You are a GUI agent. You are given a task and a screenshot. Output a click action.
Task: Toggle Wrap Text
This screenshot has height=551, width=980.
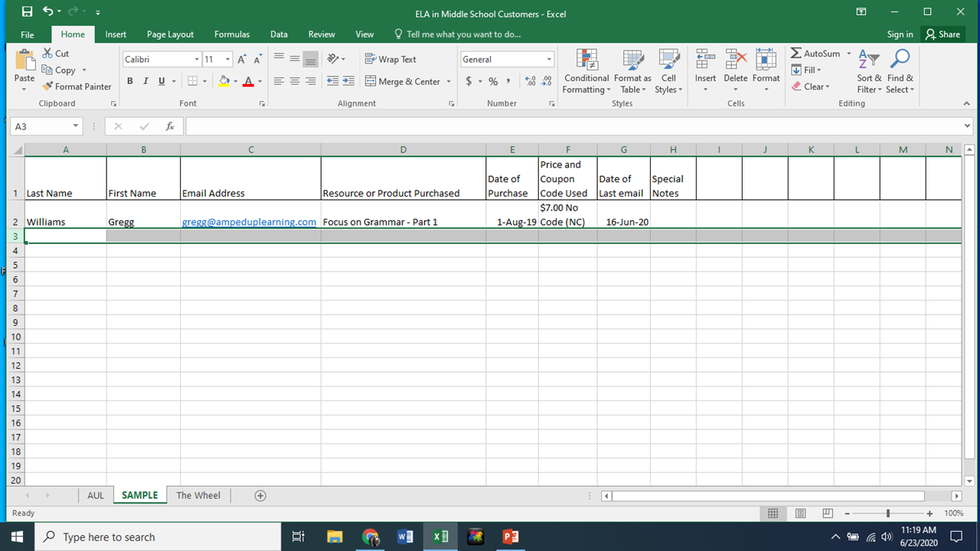[390, 59]
